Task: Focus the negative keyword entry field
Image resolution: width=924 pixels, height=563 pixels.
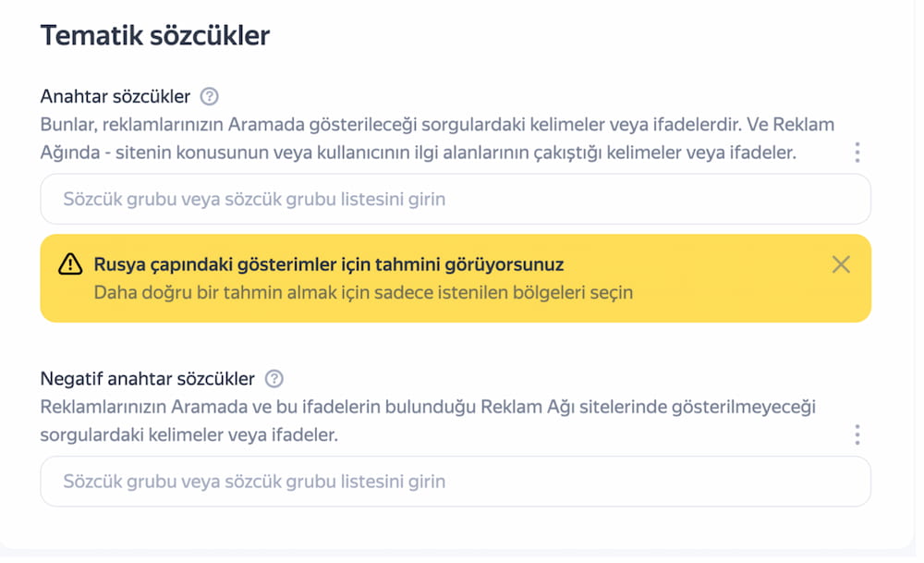Action: click(456, 481)
